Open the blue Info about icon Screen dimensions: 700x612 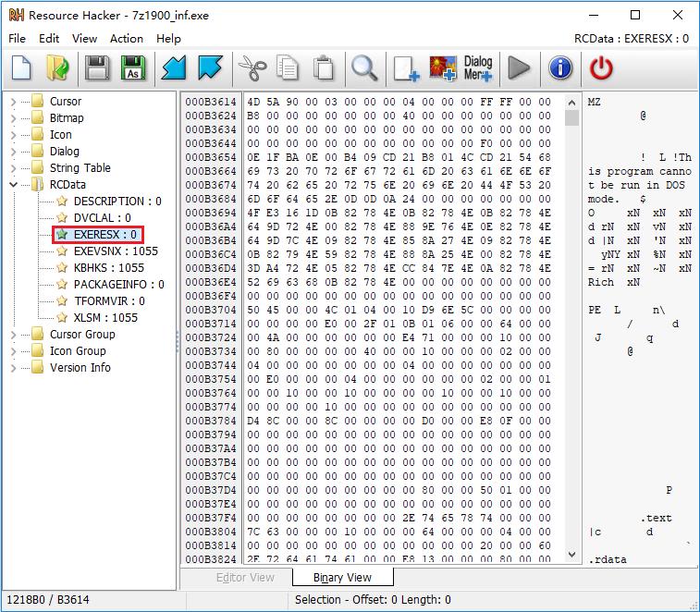coord(560,68)
